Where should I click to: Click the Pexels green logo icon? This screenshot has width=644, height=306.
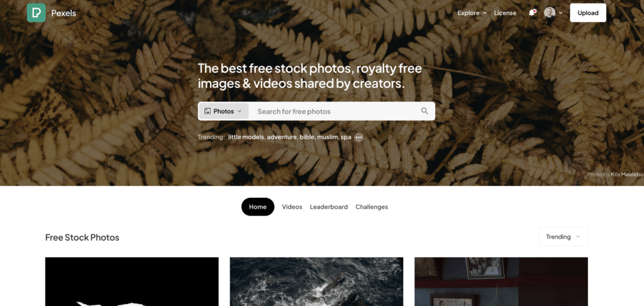click(x=36, y=13)
